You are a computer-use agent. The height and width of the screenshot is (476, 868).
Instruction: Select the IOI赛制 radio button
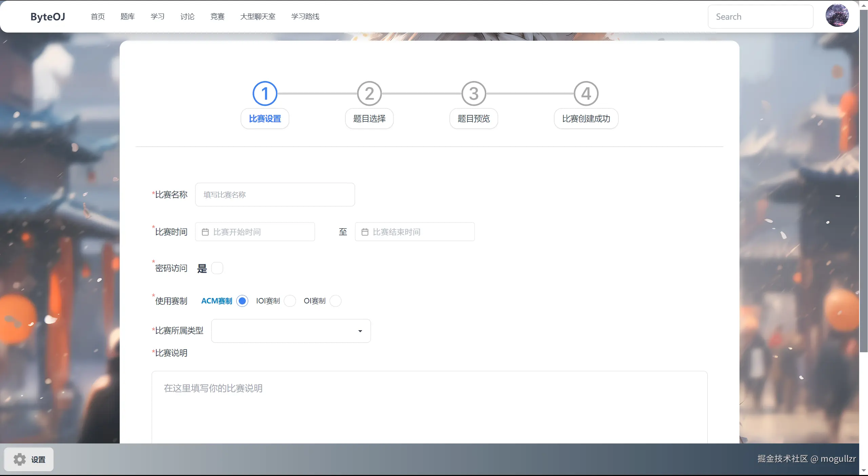tap(290, 301)
